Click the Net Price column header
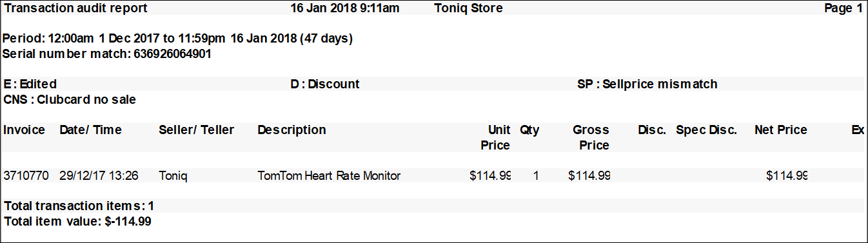Screen dimensions: 868x243 click(x=781, y=130)
